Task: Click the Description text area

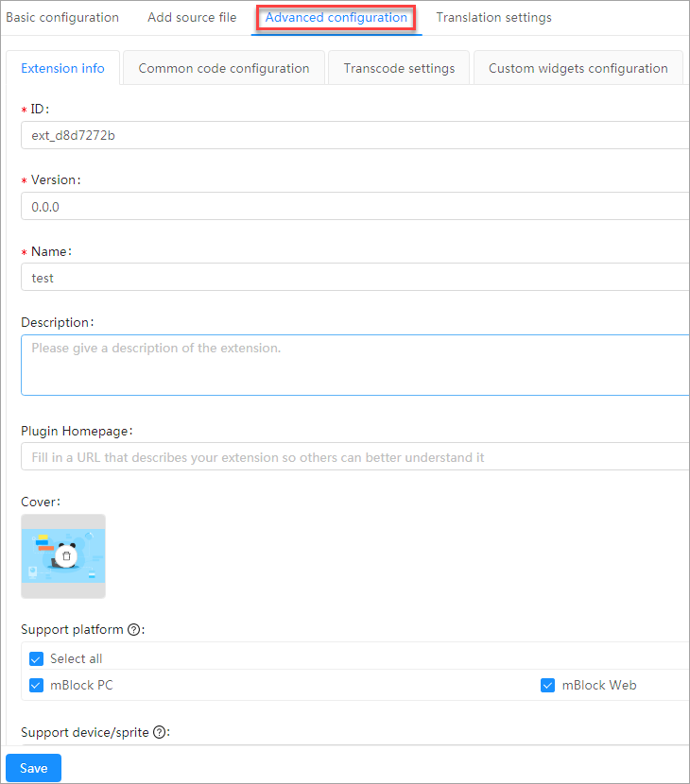Action: click(355, 365)
